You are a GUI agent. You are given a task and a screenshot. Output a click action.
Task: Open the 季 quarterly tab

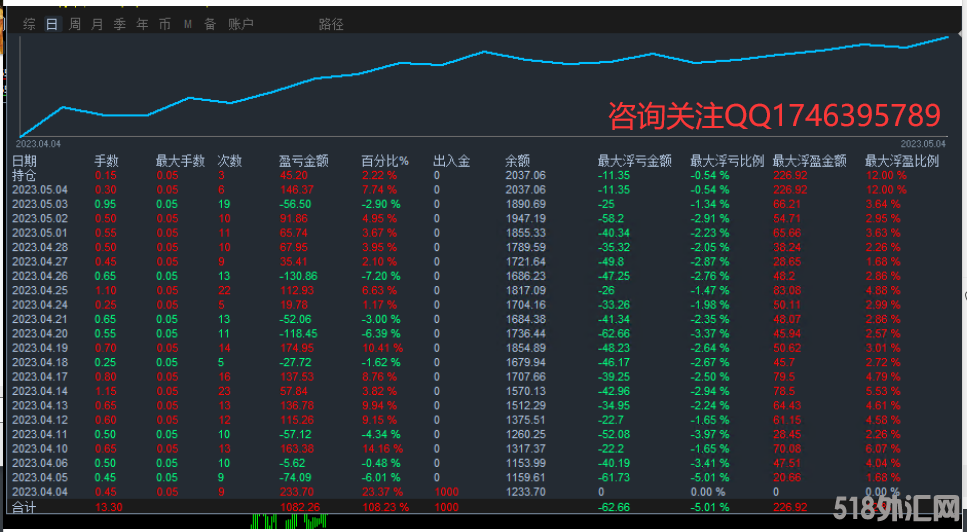tap(120, 24)
